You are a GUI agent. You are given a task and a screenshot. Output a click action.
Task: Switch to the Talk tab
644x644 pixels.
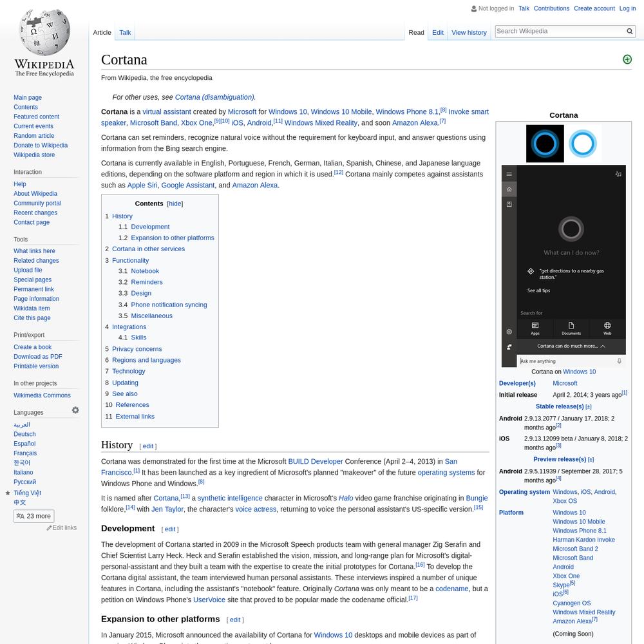(x=125, y=32)
